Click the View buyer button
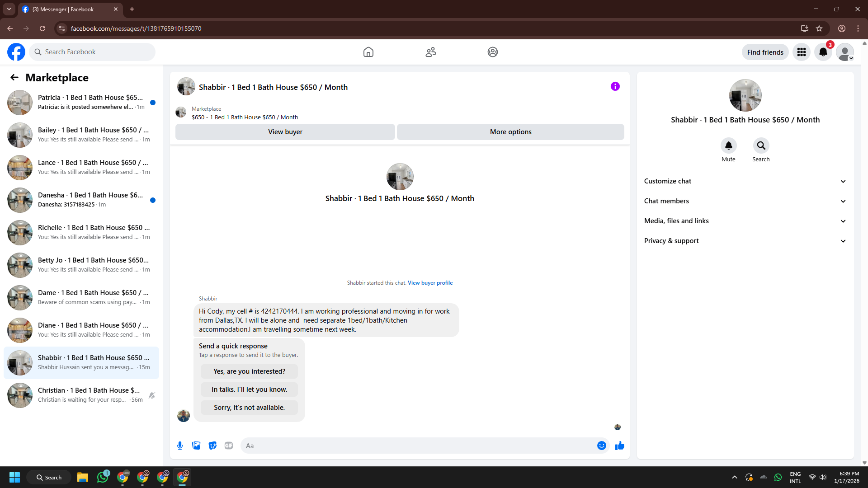 click(285, 132)
